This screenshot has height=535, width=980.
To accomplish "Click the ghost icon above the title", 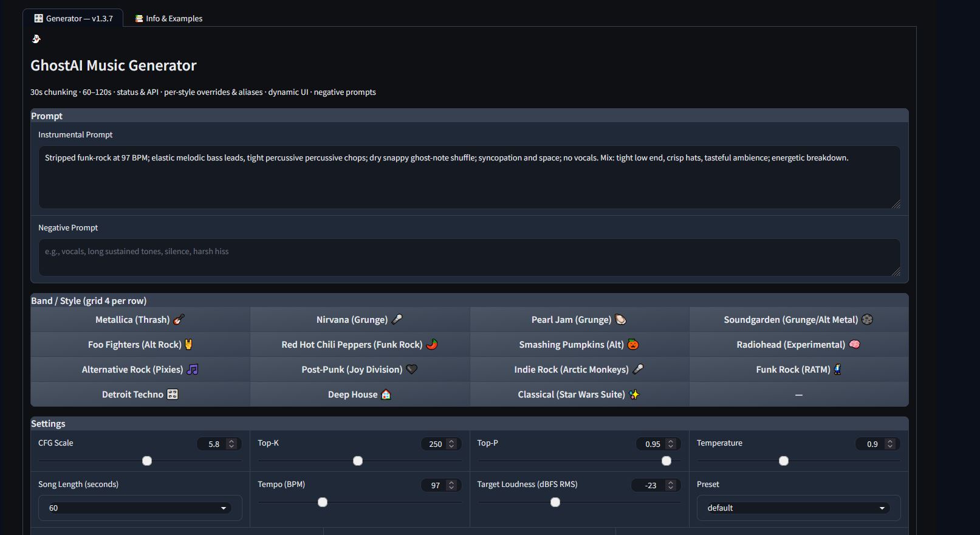I will pos(36,40).
